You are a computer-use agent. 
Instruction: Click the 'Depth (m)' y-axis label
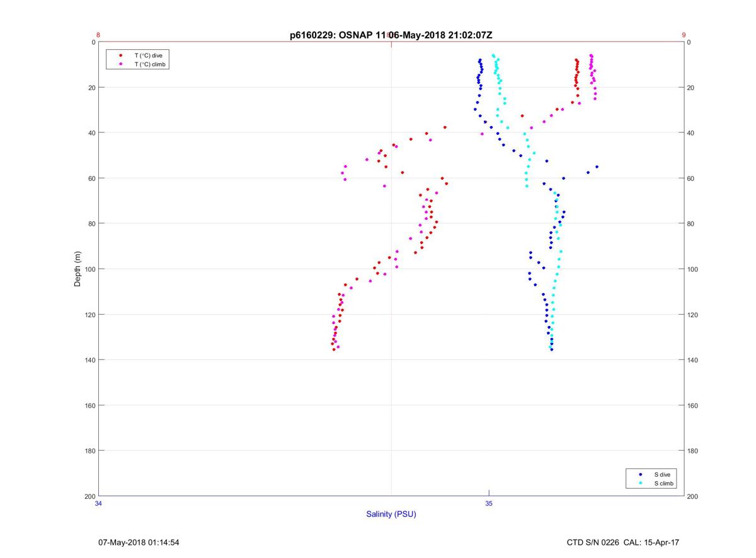[78, 269]
